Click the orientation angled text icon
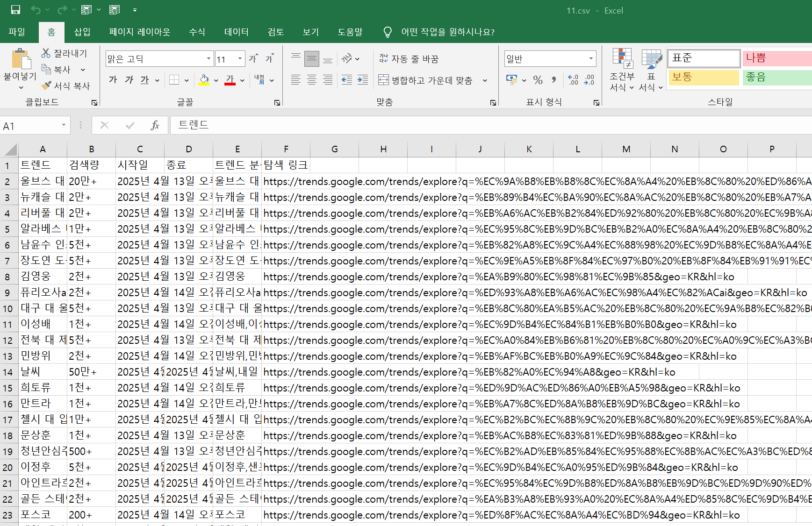 tap(347, 58)
